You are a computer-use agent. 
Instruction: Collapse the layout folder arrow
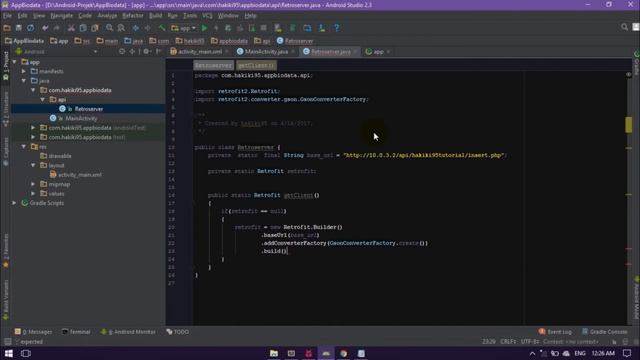[33, 165]
